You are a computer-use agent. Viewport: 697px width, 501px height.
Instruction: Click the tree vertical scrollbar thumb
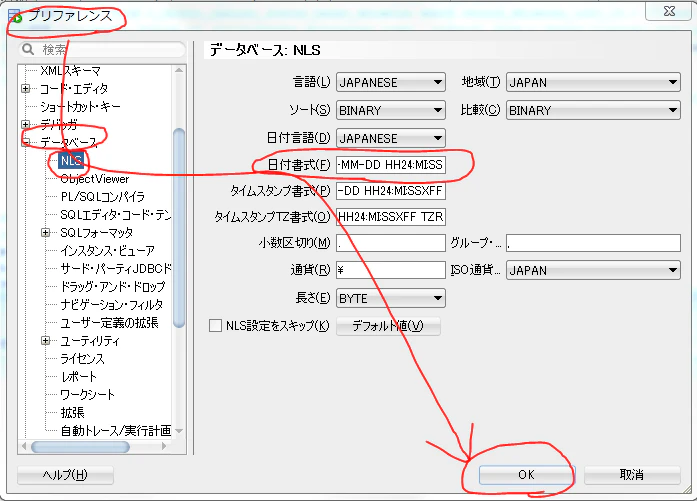[179, 228]
